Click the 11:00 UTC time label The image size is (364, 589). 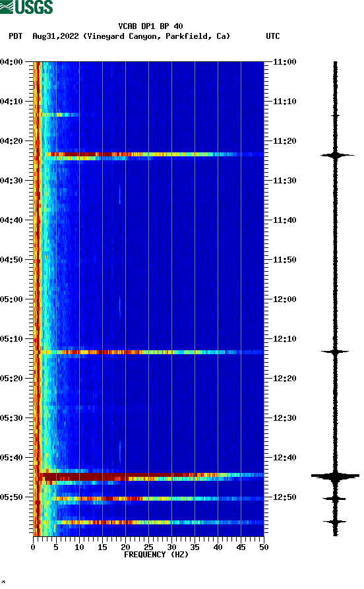pyautogui.click(x=285, y=61)
